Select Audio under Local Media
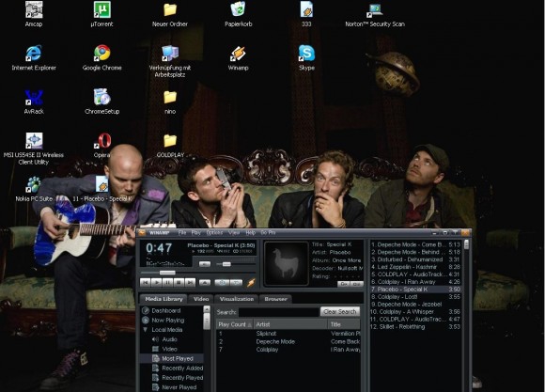The image size is (545, 392). click(x=170, y=339)
